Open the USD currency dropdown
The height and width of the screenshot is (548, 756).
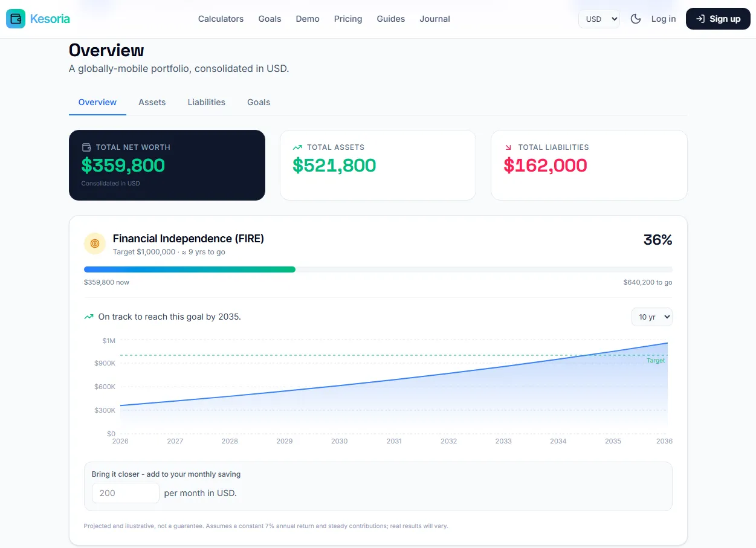point(599,19)
